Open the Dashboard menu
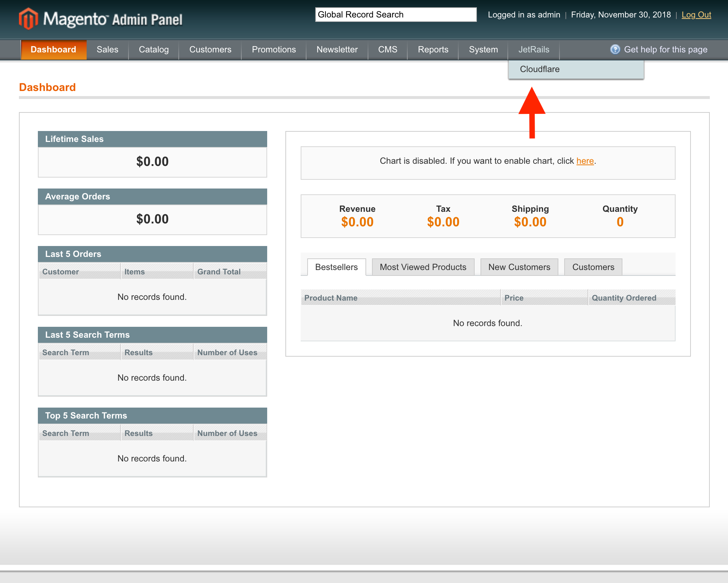Image resolution: width=728 pixels, height=583 pixels. pyautogui.click(x=54, y=49)
